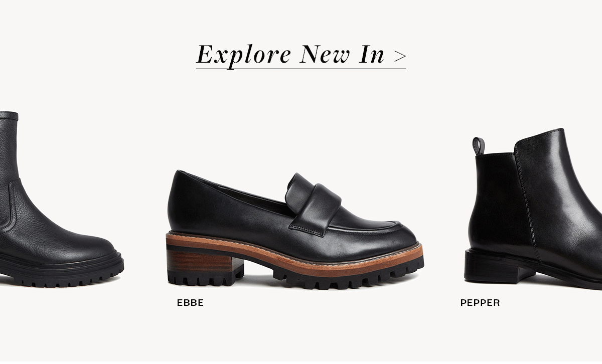The width and height of the screenshot is (602, 364).
Task: Click the lug sole of left boot
Action: pos(61,271)
